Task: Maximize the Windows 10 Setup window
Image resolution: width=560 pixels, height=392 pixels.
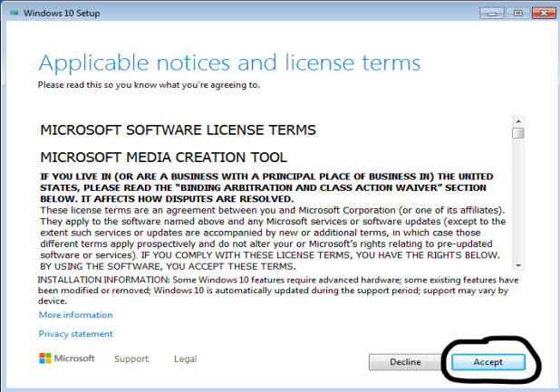Action: [517, 14]
